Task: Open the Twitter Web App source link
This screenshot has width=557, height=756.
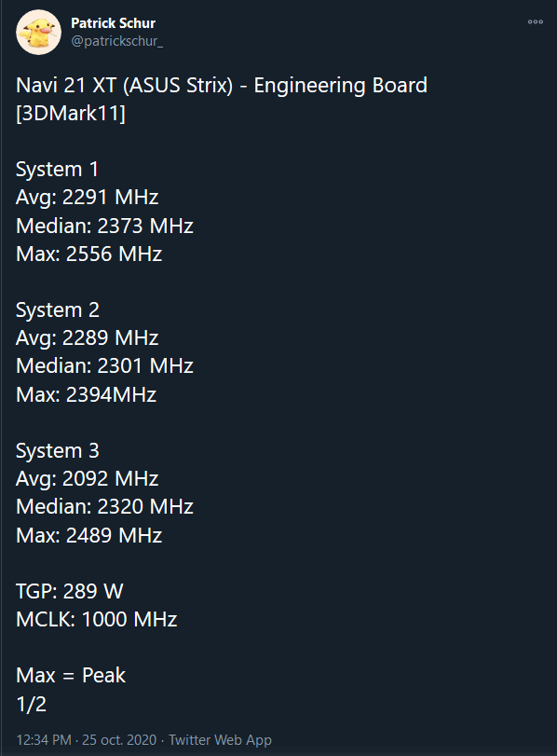Action: [x=220, y=739]
